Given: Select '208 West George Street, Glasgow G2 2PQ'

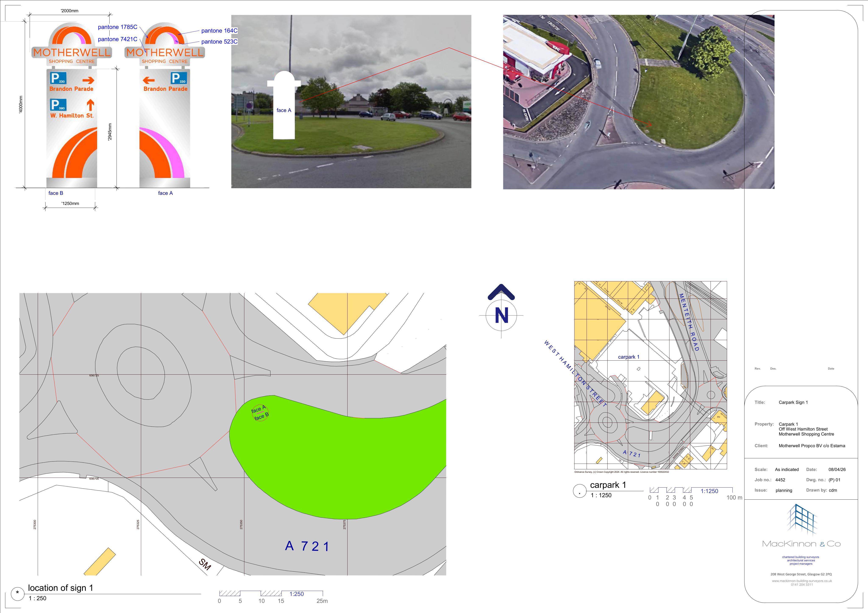Looking at the screenshot, I should coord(801,574).
